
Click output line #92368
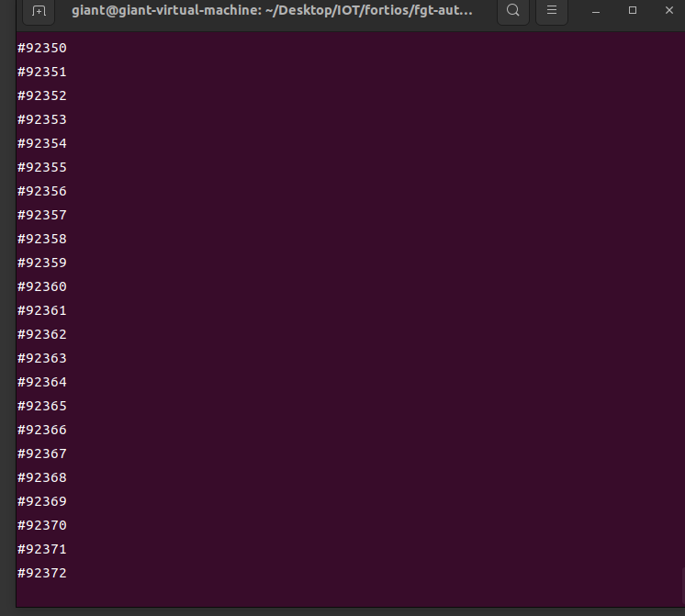point(42,478)
